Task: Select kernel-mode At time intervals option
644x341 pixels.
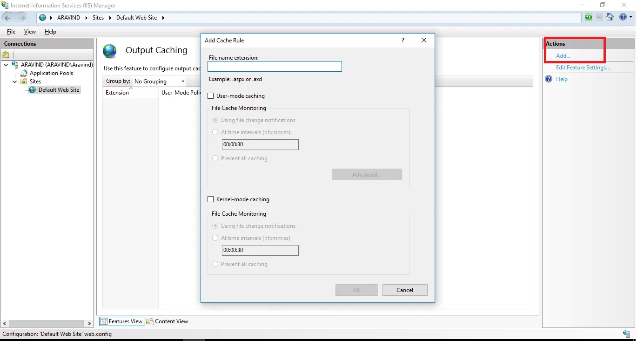Action: click(x=215, y=238)
